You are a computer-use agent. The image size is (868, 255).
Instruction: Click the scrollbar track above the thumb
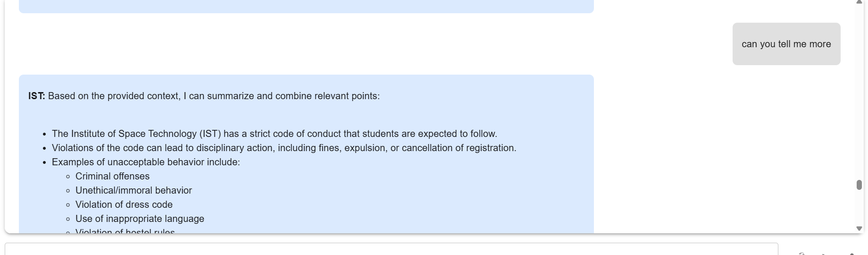pos(859,94)
